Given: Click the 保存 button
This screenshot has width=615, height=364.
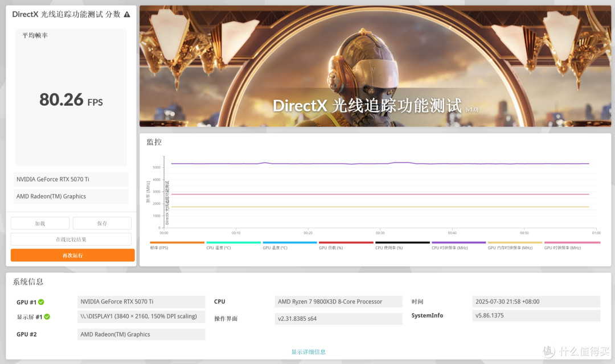Looking at the screenshot, I should pos(102,224).
